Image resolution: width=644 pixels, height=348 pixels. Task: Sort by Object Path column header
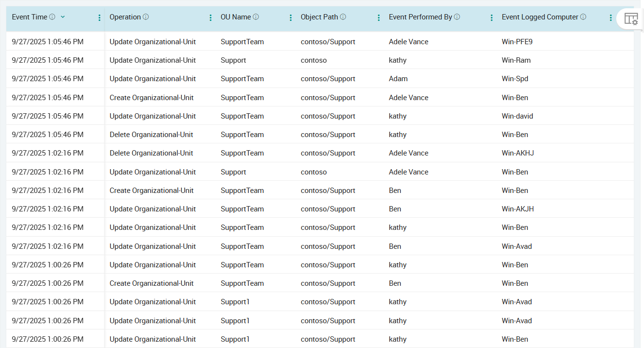(319, 17)
